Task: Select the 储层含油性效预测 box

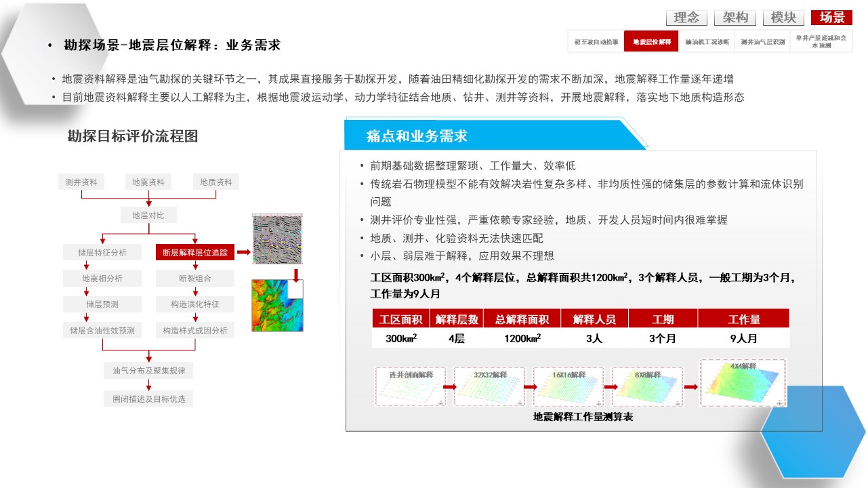Action: pyautogui.click(x=102, y=330)
